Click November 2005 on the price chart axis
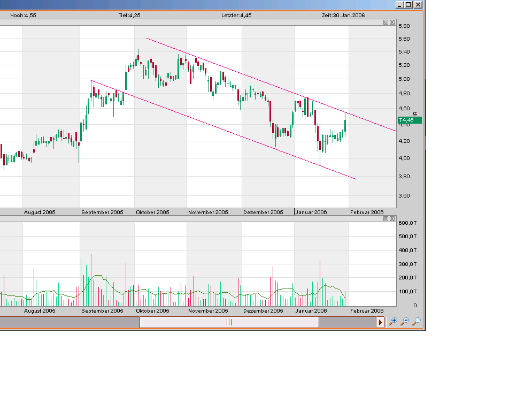Image resolution: width=532 pixels, height=402 pixels. 208,212
